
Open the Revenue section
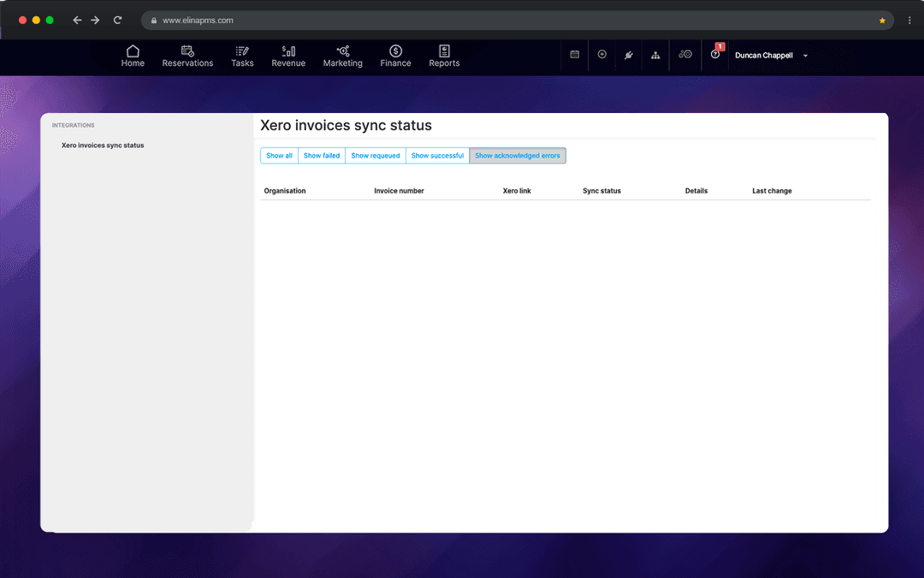(x=288, y=56)
